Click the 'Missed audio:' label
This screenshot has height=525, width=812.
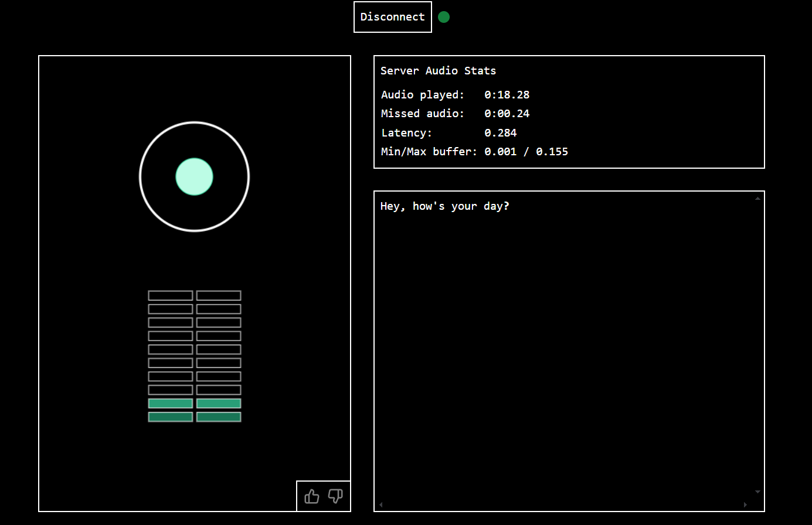[x=423, y=114]
